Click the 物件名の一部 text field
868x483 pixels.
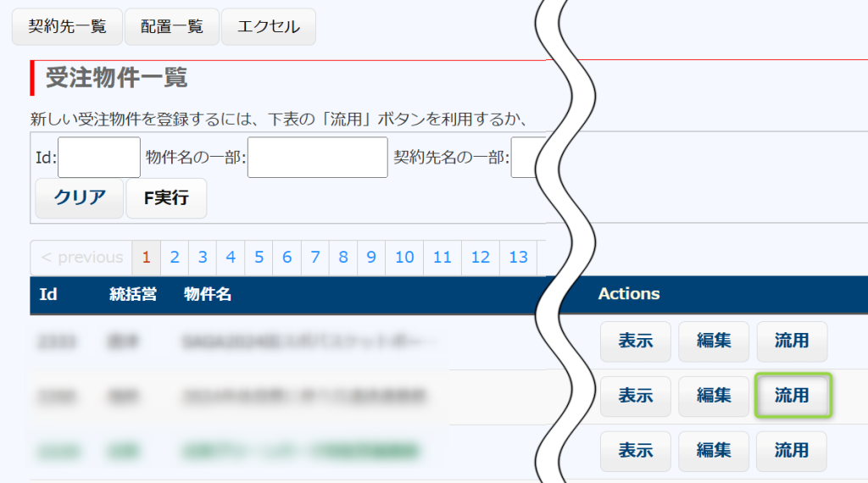[317, 158]
